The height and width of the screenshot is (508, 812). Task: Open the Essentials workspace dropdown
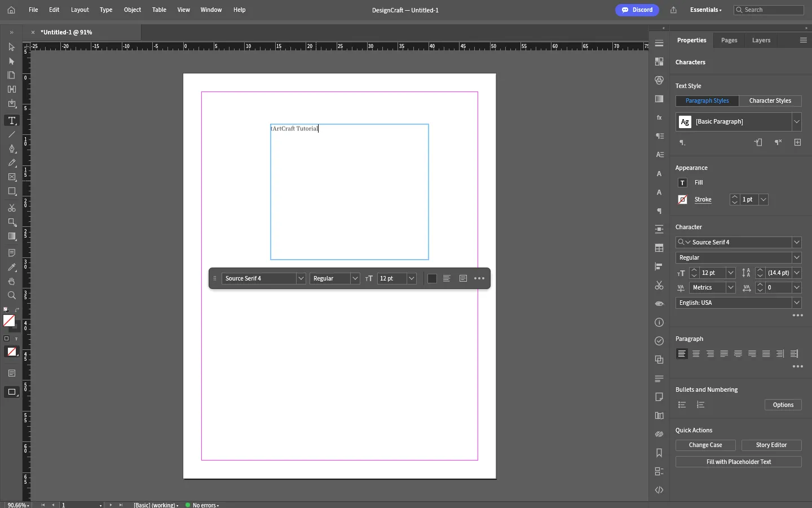(x=706, y=10)
